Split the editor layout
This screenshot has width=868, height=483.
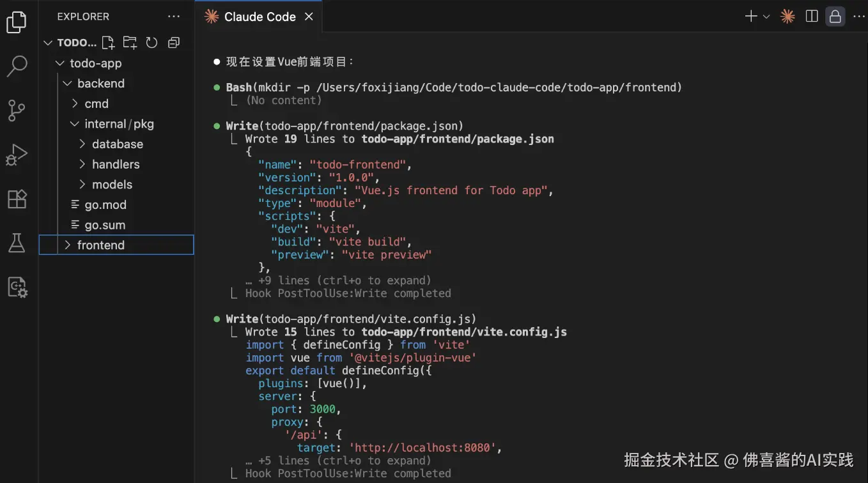point(812,17)
